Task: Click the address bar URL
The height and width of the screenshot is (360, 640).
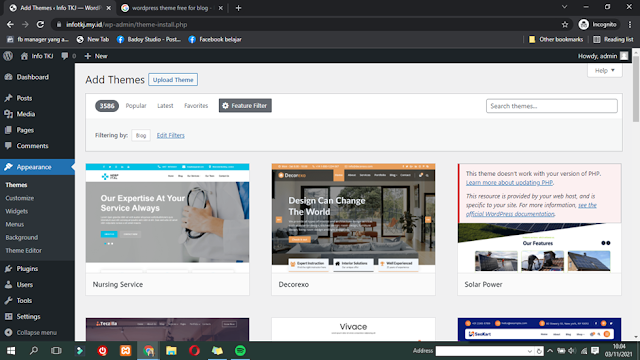Action: (127, 24)
